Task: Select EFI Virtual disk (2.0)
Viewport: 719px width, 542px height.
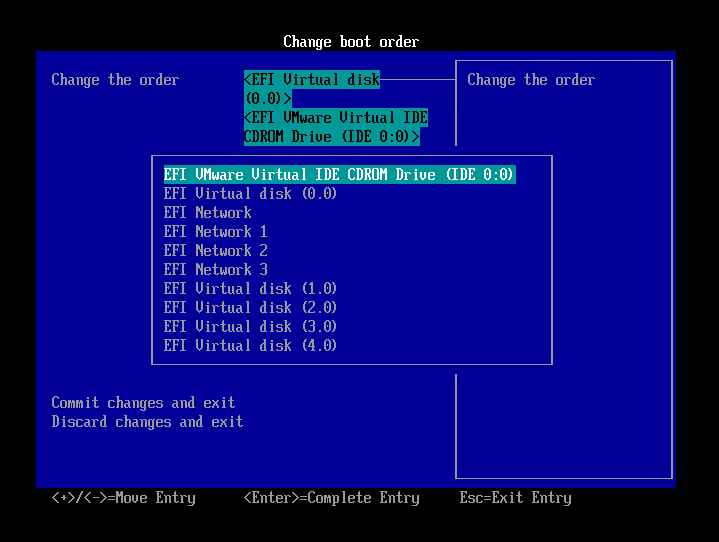Action: [x=250, y=308]
